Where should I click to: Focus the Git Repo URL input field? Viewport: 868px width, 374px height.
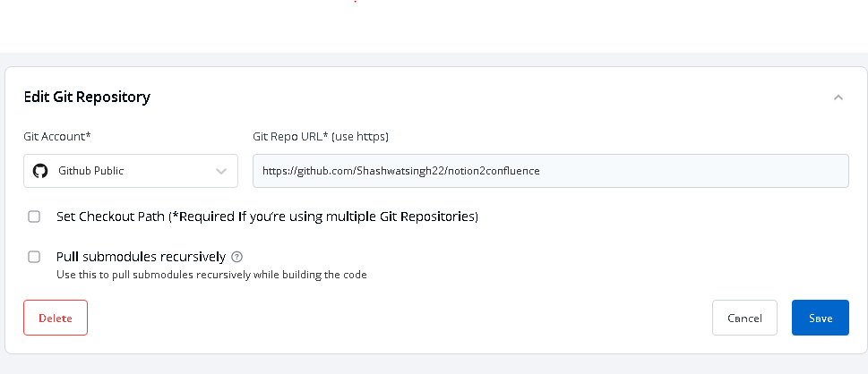click(551, 171)
